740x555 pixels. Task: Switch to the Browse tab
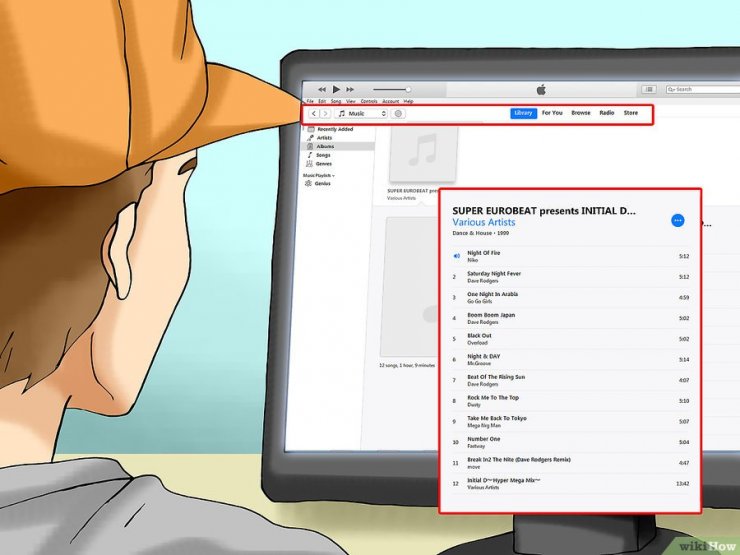581,113
